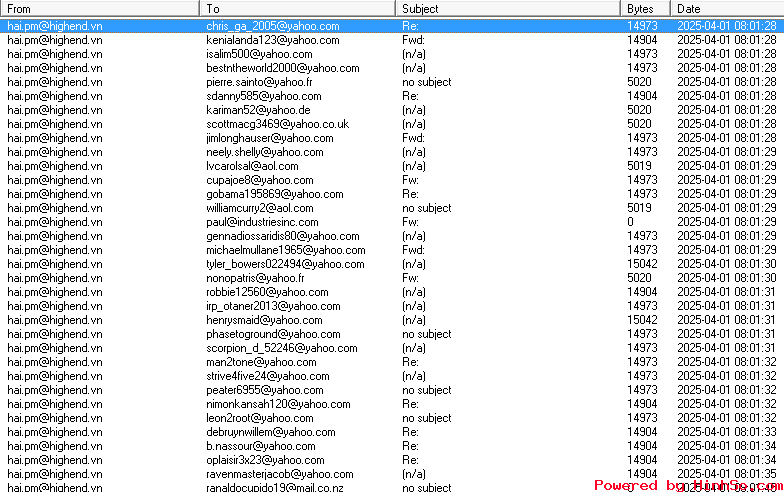Click recipient robbie12560@yahoo.com

click(x=267, y=292)
